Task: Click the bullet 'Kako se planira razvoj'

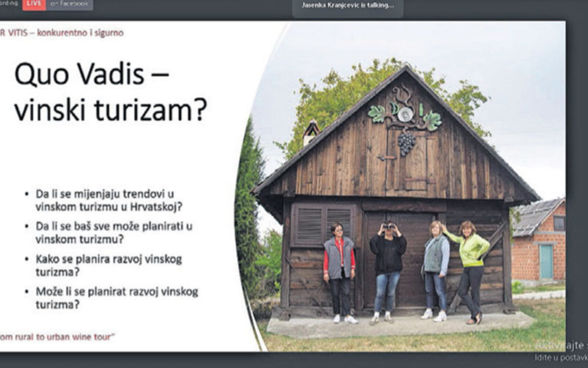Action: pyautogui.click(x=108, y=265)
